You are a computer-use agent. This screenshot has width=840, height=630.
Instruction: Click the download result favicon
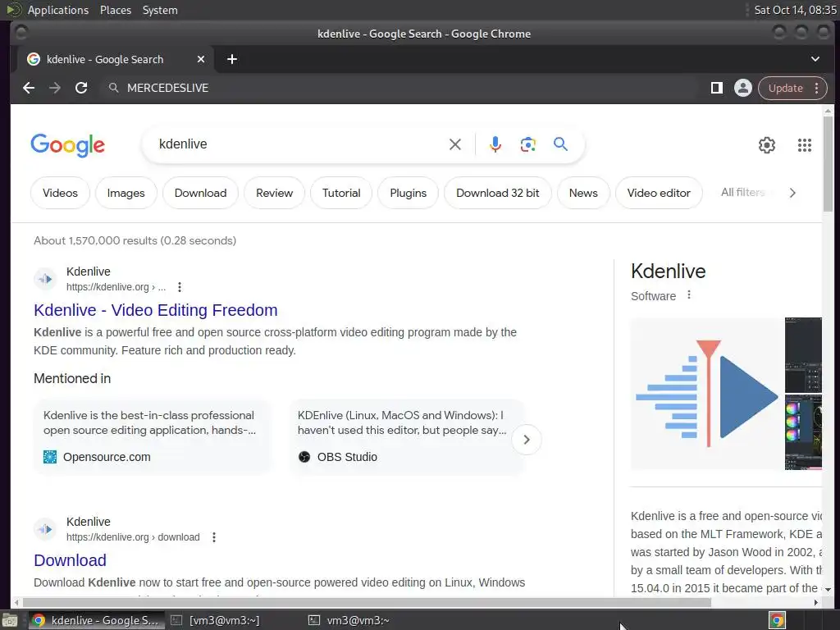45,529
